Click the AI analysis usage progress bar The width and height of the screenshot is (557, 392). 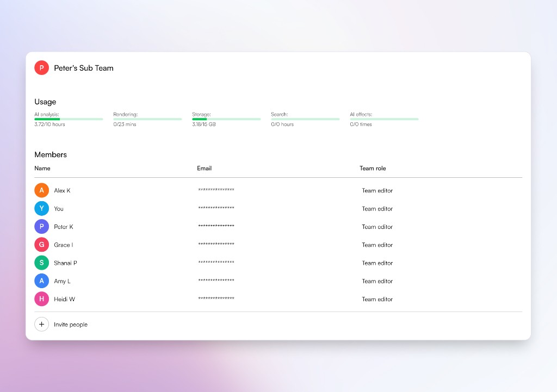pyautogui.click(x=68, y=119)
